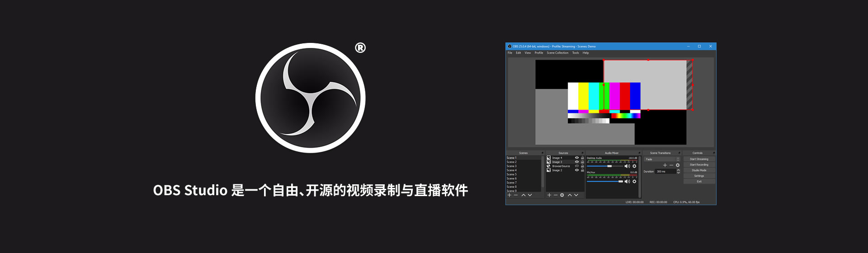Move the scene down in the Scenes list
Viewport: 868px width, 253px height.
(530, 195)
